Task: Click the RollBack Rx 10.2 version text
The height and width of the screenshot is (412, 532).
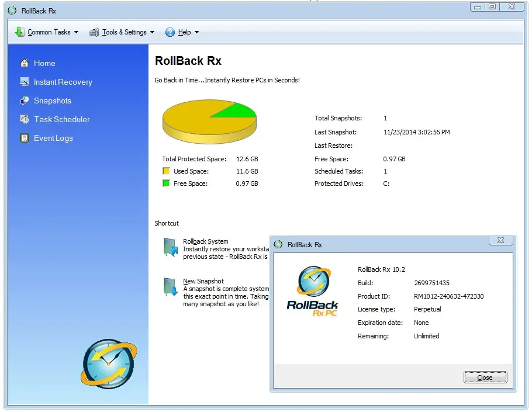Action: (x=381, y=269)
